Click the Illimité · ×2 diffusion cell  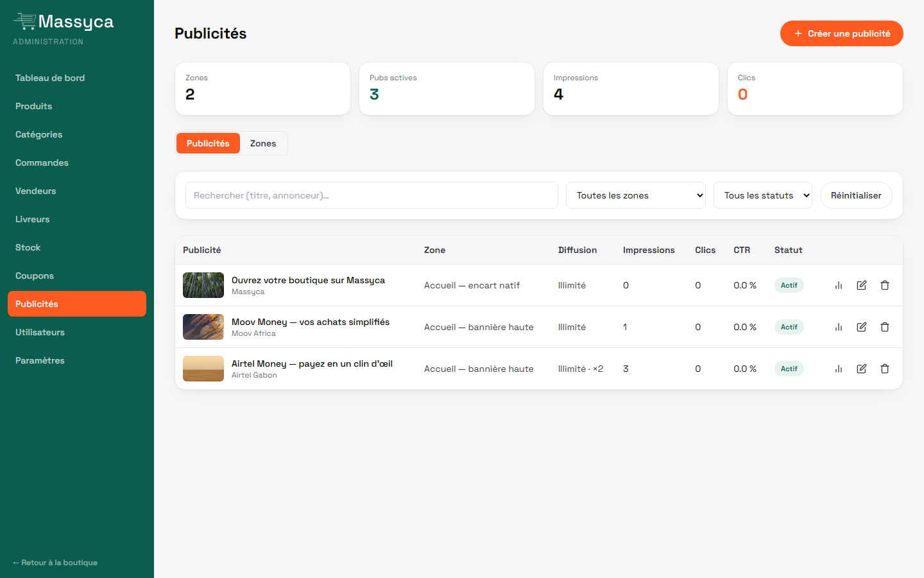coord(581,369)
